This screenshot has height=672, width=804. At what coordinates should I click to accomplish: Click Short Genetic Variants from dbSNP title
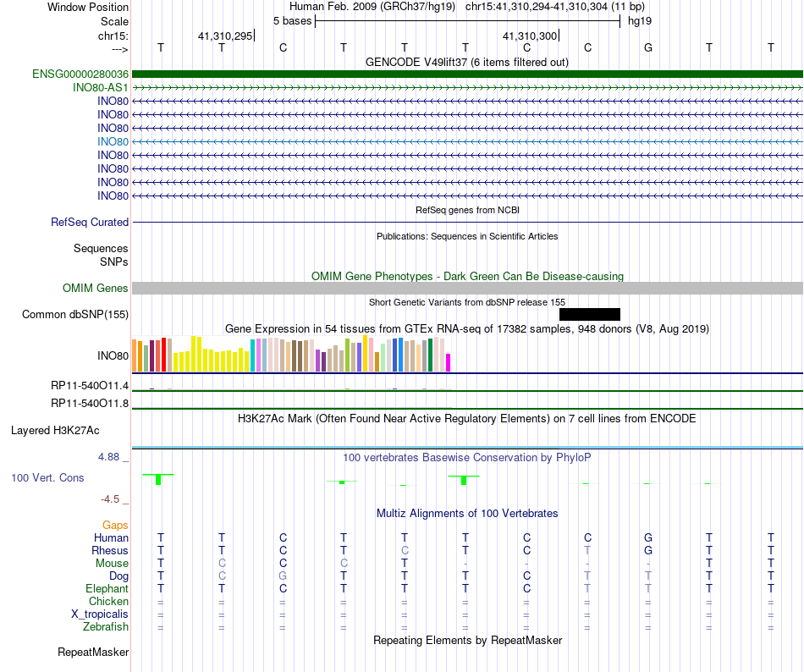coord(467,302)
